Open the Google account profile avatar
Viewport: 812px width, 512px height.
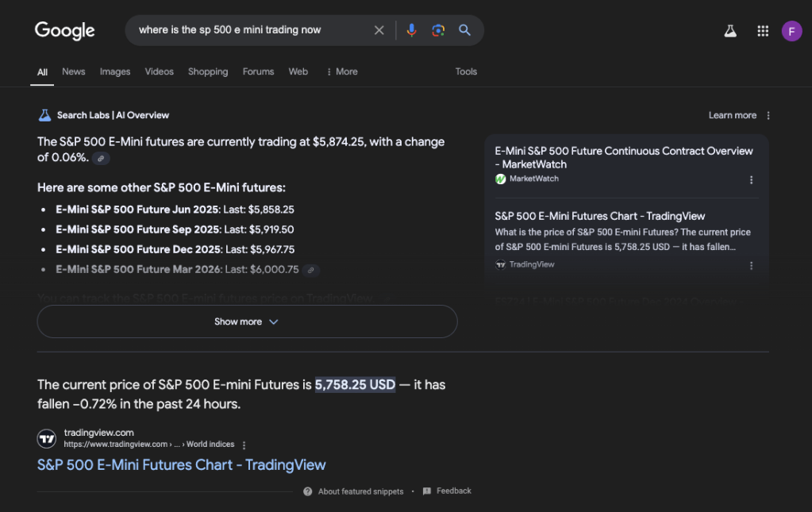[791, 31]
